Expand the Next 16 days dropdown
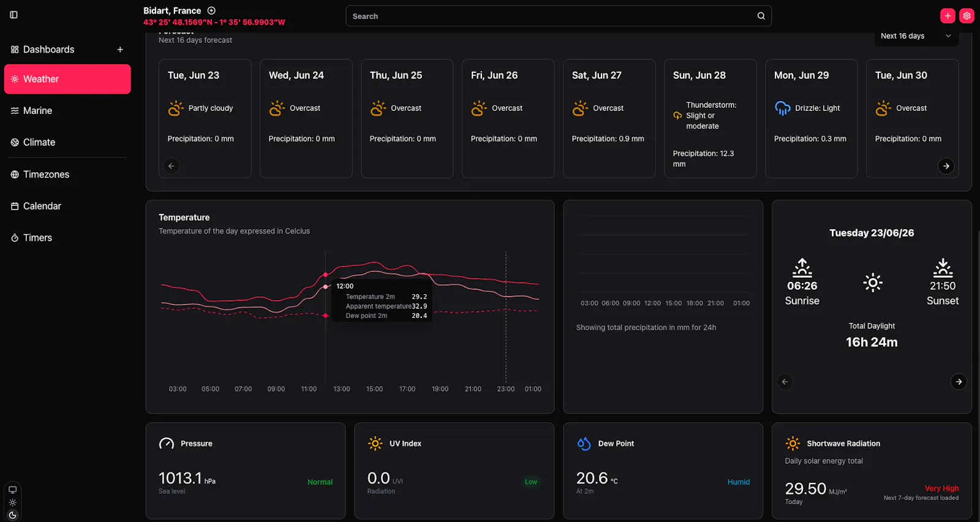Viewport: 980px width, 522px height. coord(916,36)
